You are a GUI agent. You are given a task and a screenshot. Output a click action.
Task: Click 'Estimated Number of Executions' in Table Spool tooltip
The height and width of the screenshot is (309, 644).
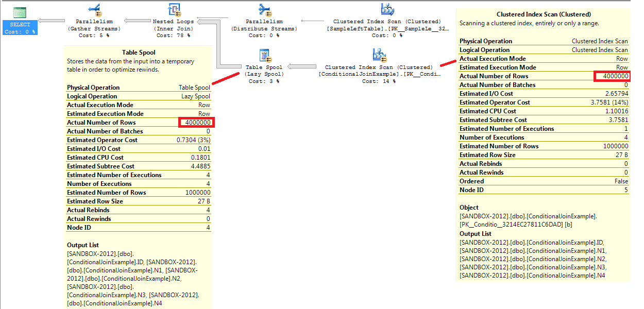point(114,175)
